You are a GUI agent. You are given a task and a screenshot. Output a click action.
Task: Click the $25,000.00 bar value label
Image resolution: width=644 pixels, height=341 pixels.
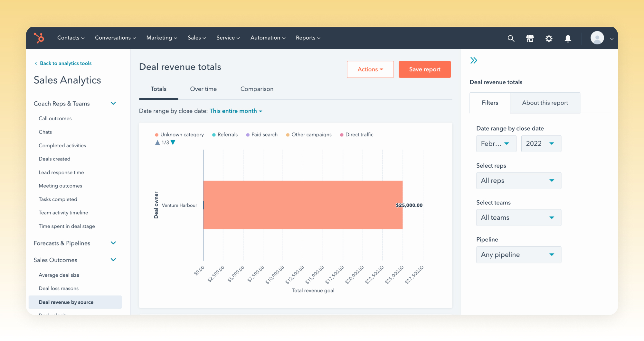pyautogui.click(x=409, y=205)
